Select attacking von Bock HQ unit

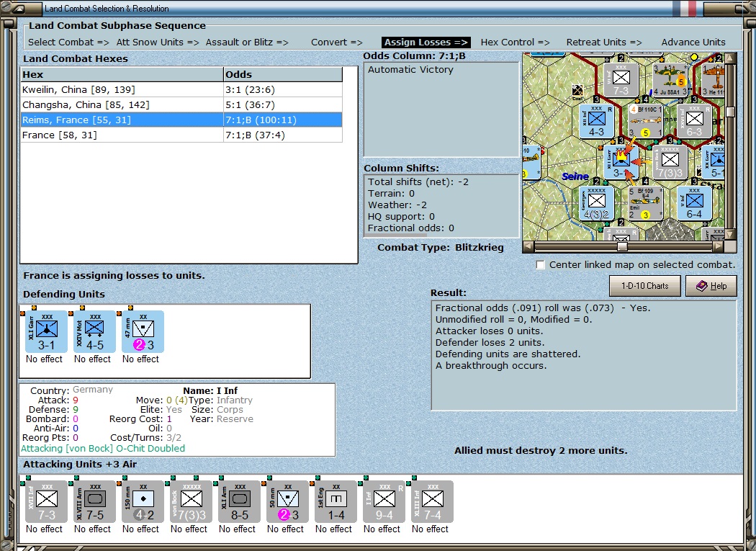(191, 501)
